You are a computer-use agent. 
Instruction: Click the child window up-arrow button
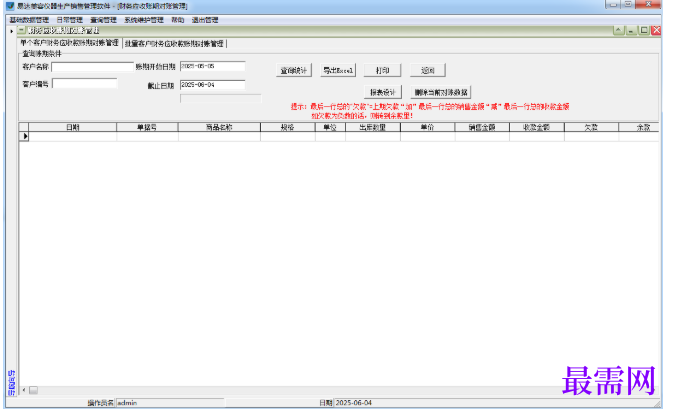pos(618,30)
